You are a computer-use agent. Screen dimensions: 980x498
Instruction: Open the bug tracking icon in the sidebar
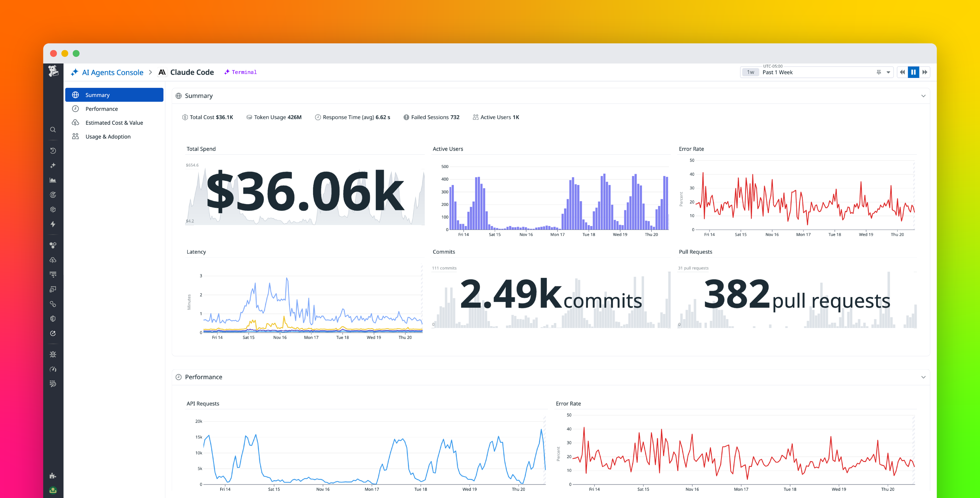pos(53,354)
